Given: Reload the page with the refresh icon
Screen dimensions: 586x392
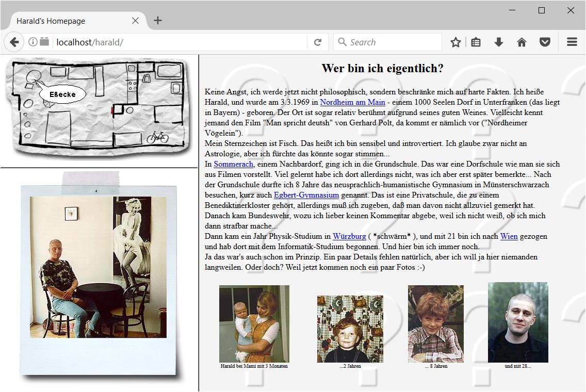Looking at the screenshot, I should [x=318, y=42].
